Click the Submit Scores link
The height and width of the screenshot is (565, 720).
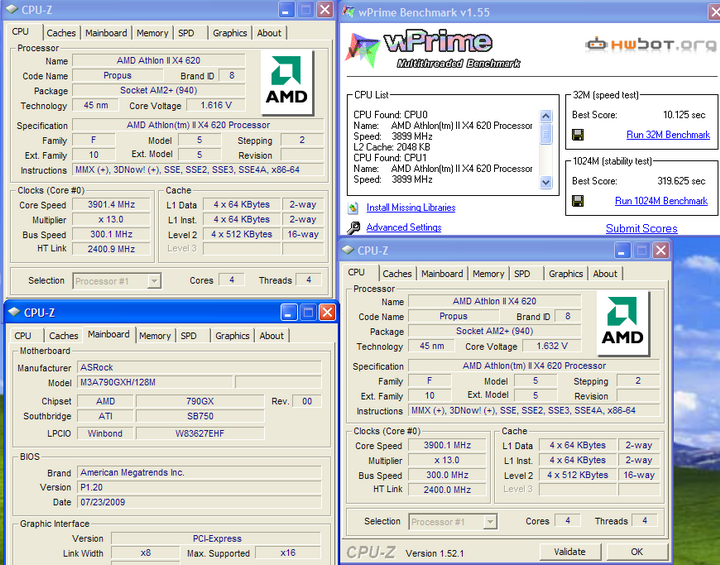point(641,228)
